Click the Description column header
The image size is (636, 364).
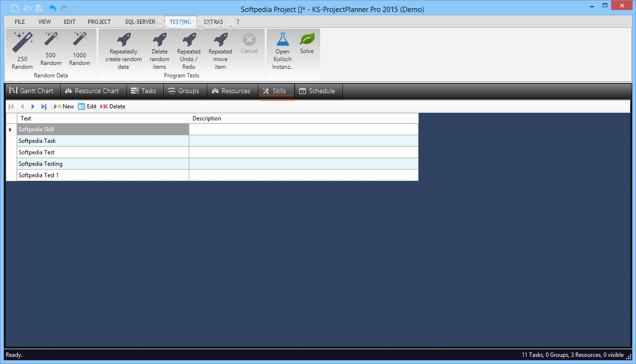(x=303, y=118)
